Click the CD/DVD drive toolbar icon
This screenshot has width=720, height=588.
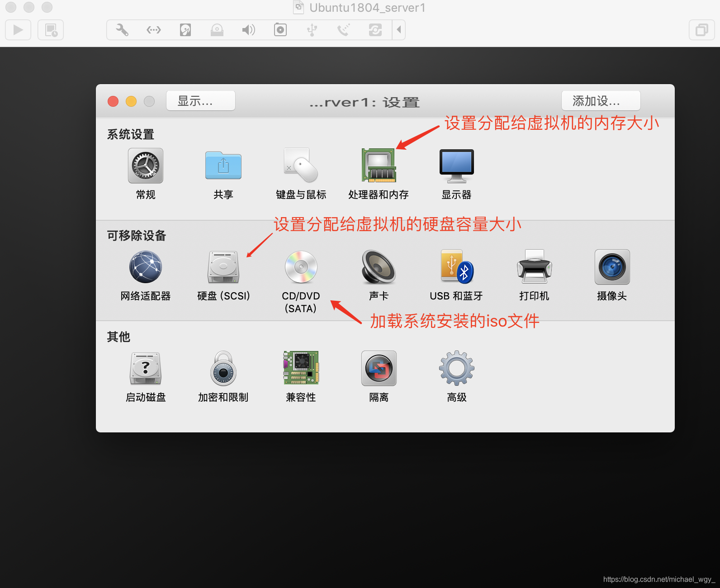coord(217,30)
